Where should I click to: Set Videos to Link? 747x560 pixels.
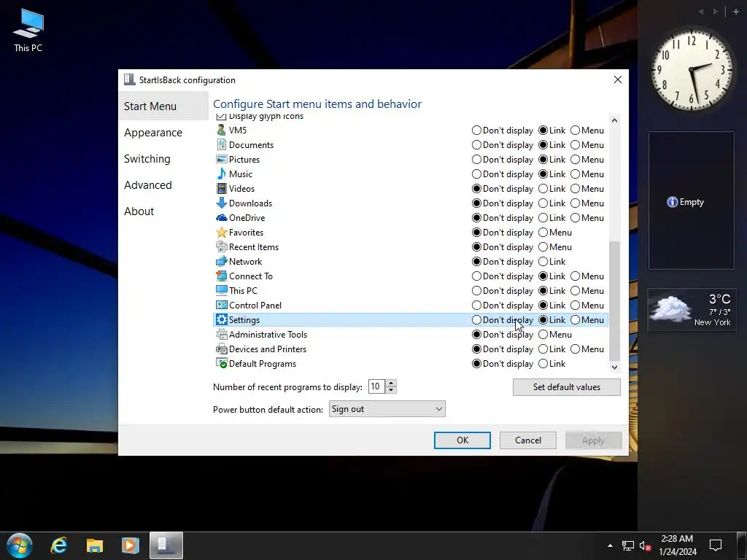pos(543,189)
